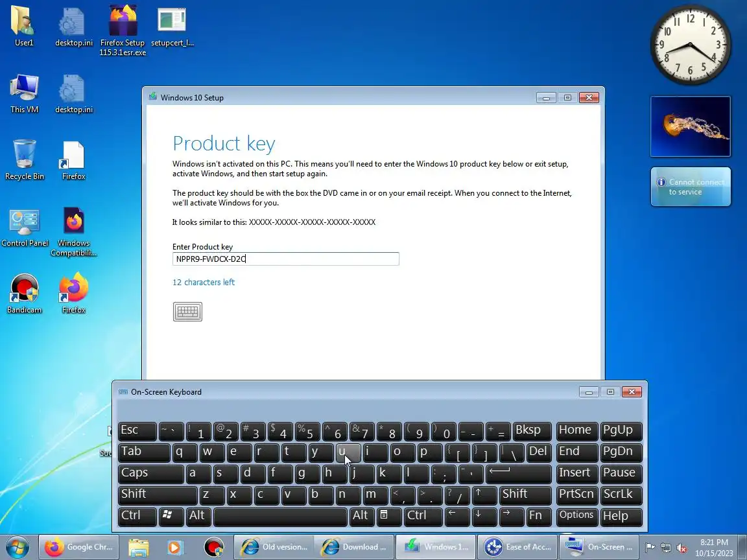The image size is (747, 560).
Task: Click the analog clock gadget
Action: coord(691,45)
